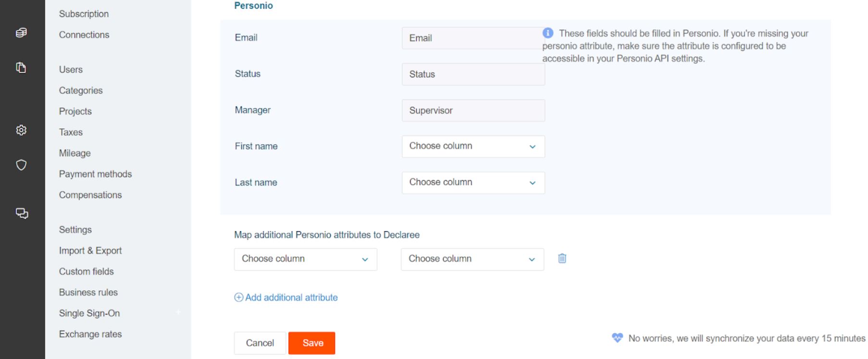Click the blue info icon beside Email field
868x359 pixels.
coord(548,33)
